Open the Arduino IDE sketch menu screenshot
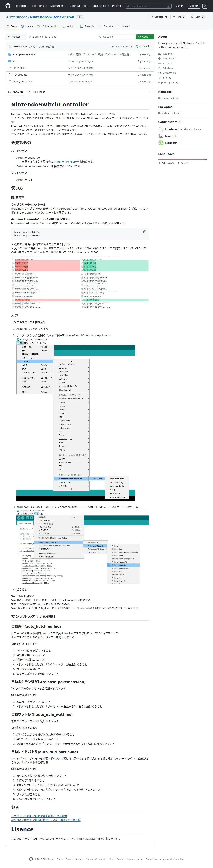The width and height of the screenshot is (213, 868). 75,420
